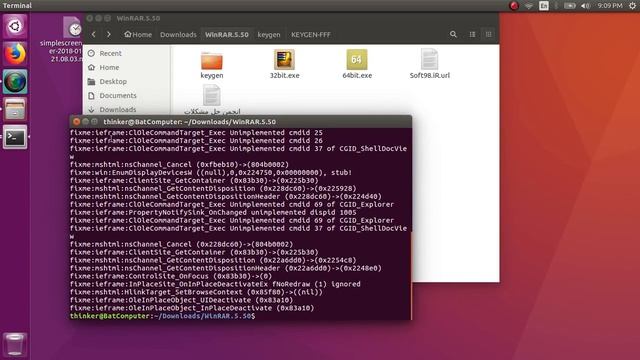Click red recording indicator in top panel
The height and width of the screenshot is (360, 640).
514,6
